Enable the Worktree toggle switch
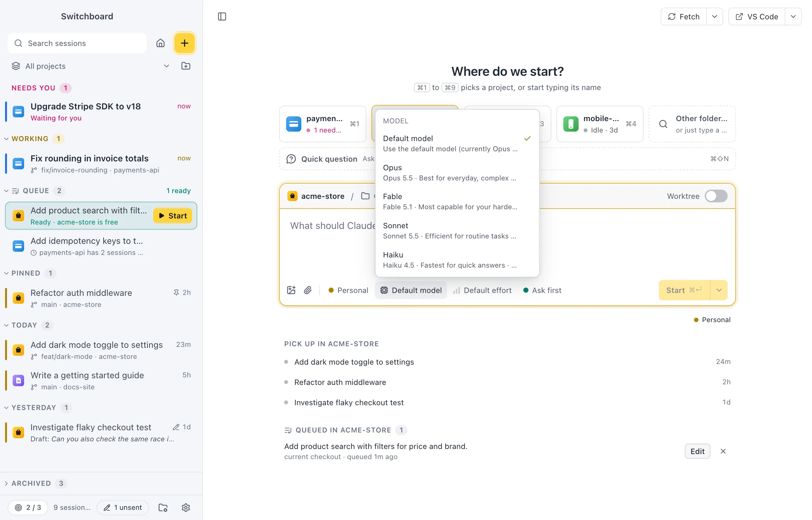Screen dimensions: 812x520 (716, 196)
